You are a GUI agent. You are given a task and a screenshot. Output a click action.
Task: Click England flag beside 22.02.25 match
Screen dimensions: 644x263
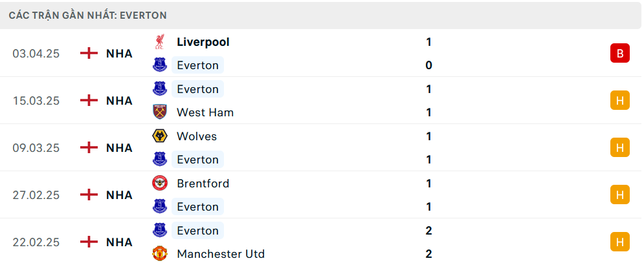pyautogui.click(x=89, y=242)
